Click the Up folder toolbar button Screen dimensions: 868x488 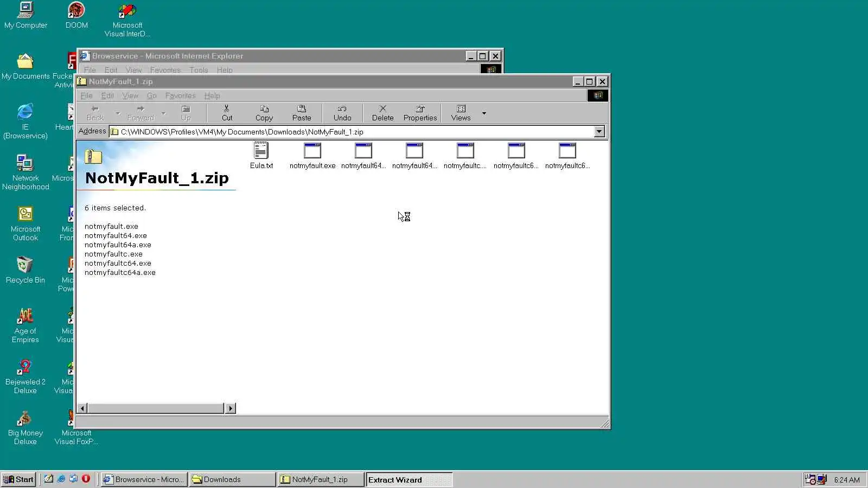pos(186,113)
